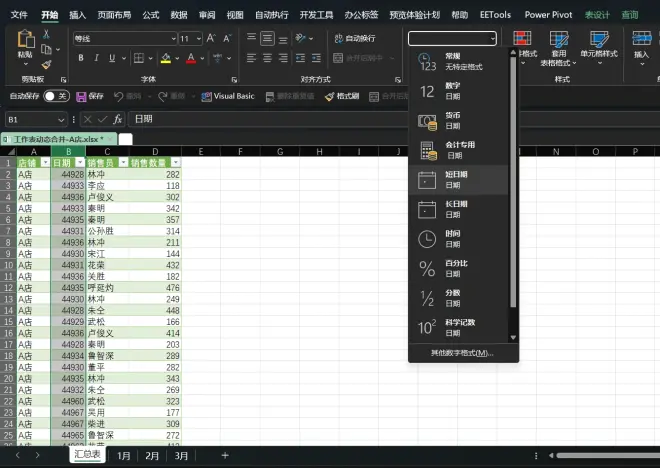Click the top vertical align icon

251,38
